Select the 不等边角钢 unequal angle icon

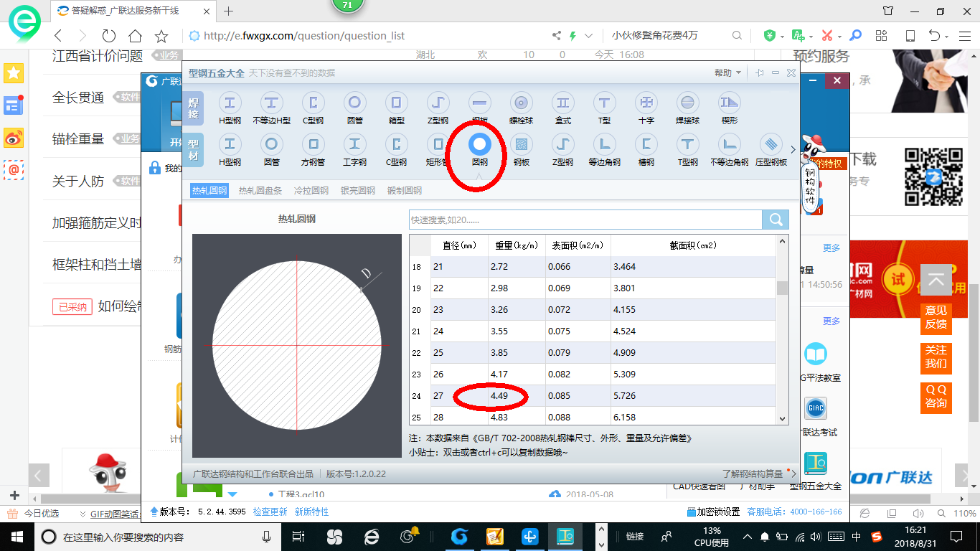point(730,150)
